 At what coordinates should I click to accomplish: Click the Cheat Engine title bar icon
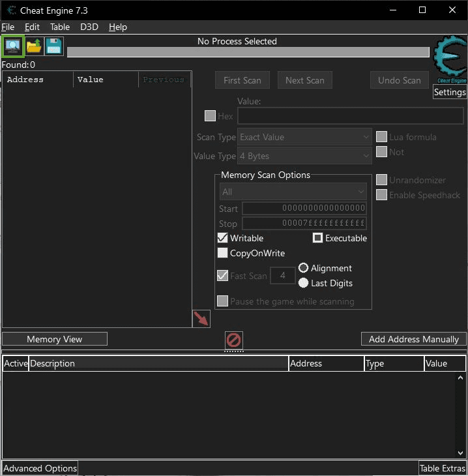[12, 10]
